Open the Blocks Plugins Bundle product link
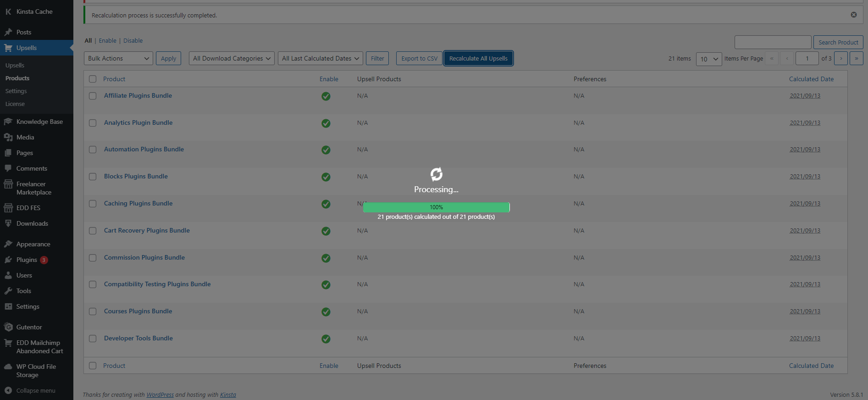 136,176
